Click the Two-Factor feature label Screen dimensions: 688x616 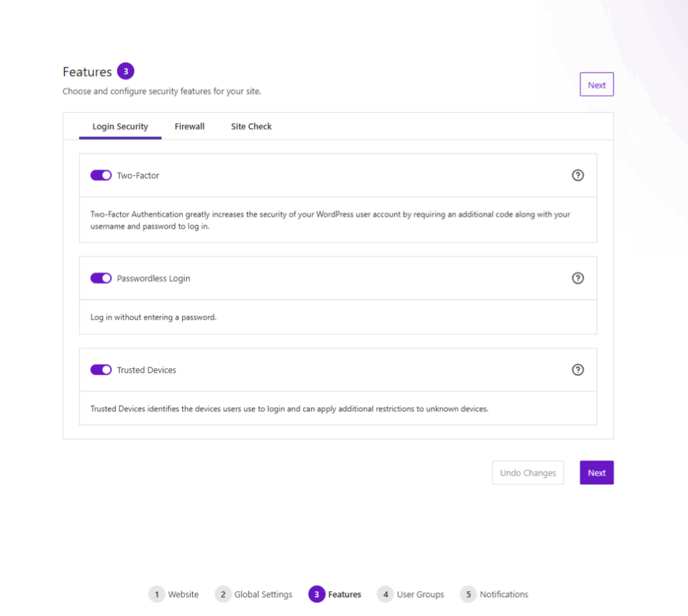[x=138, y=175]
